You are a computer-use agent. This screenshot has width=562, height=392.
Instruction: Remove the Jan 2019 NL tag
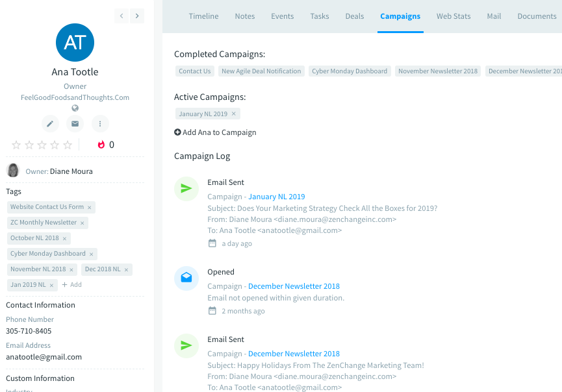pos(51,286)
